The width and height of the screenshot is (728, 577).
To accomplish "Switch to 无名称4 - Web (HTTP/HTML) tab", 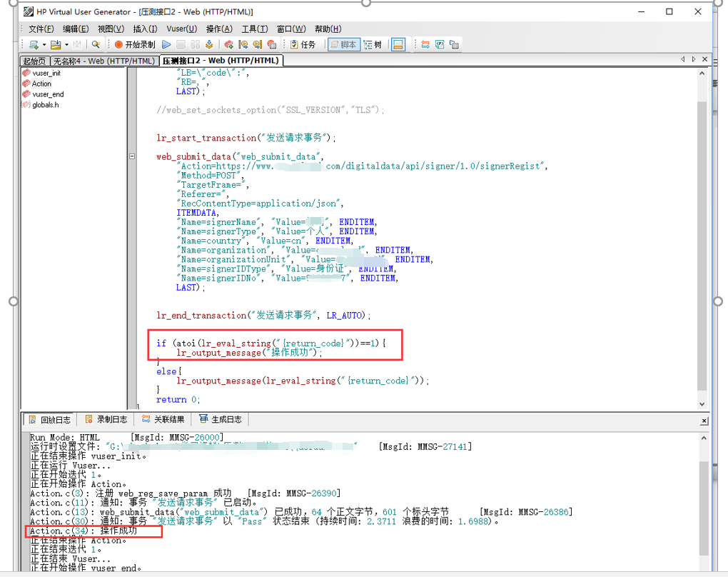I will point(103,61).
